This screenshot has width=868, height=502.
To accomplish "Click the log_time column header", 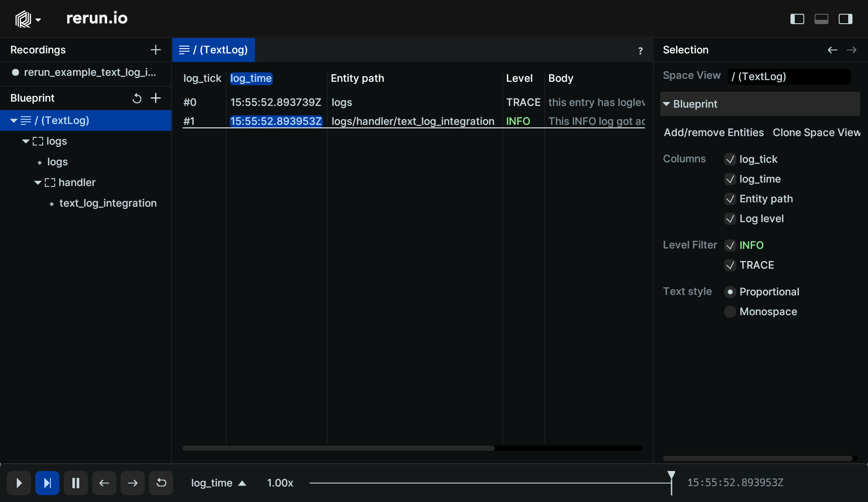I will click(251, 78).
